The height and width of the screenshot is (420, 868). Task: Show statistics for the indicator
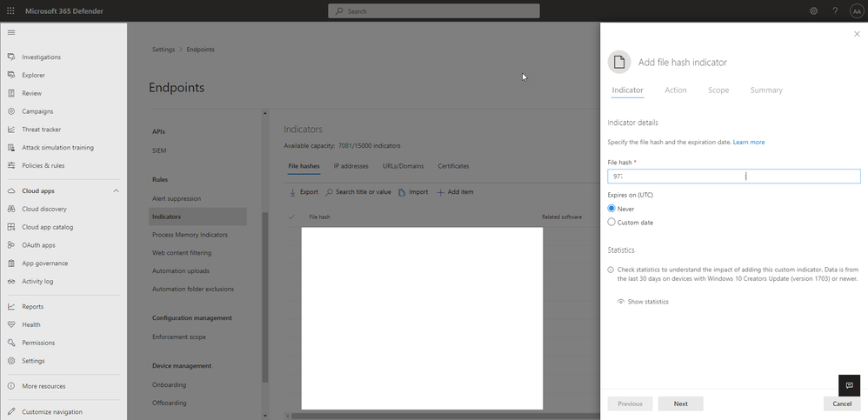[643, 302]
